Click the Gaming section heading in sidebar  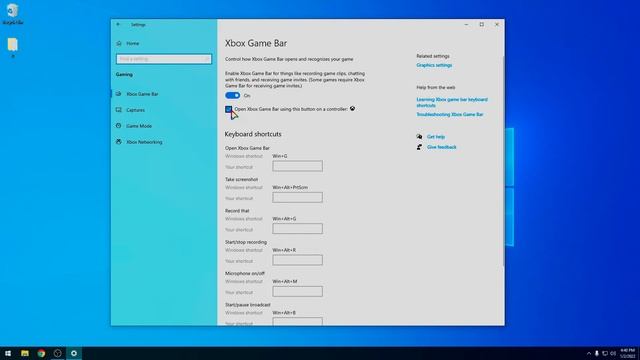coord(124,75)
